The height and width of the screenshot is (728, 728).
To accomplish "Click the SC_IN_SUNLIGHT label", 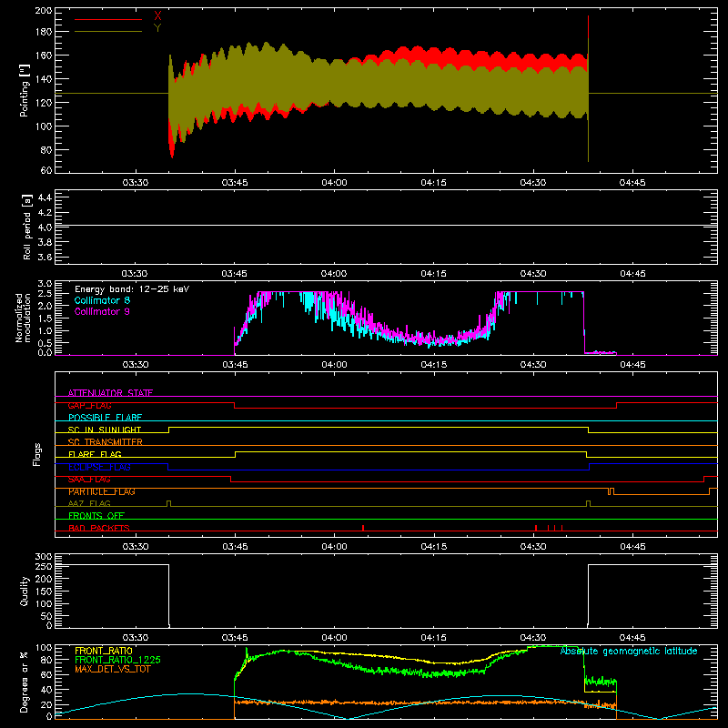I will 105,430.
